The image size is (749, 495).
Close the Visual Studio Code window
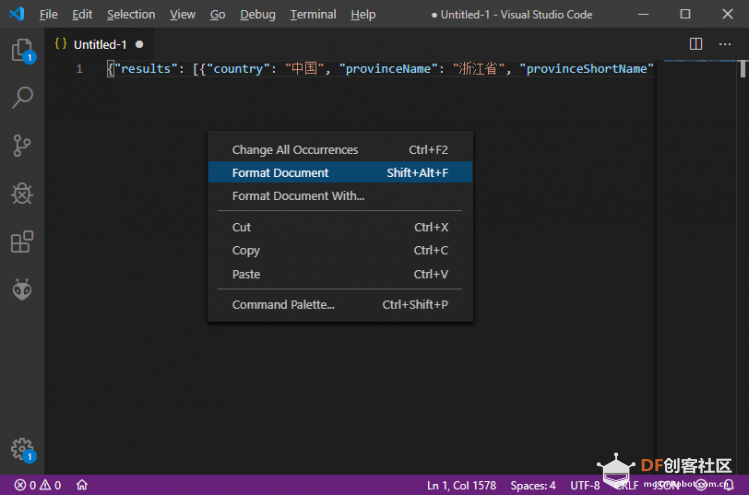pos(728,14)
